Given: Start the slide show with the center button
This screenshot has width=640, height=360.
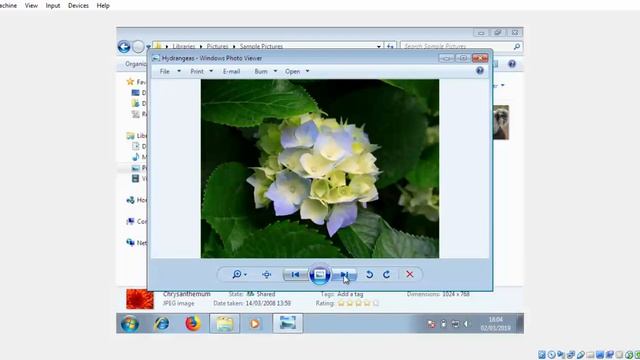Looking at the screenshot, I should pyautogui.click(x=320, y=275).
